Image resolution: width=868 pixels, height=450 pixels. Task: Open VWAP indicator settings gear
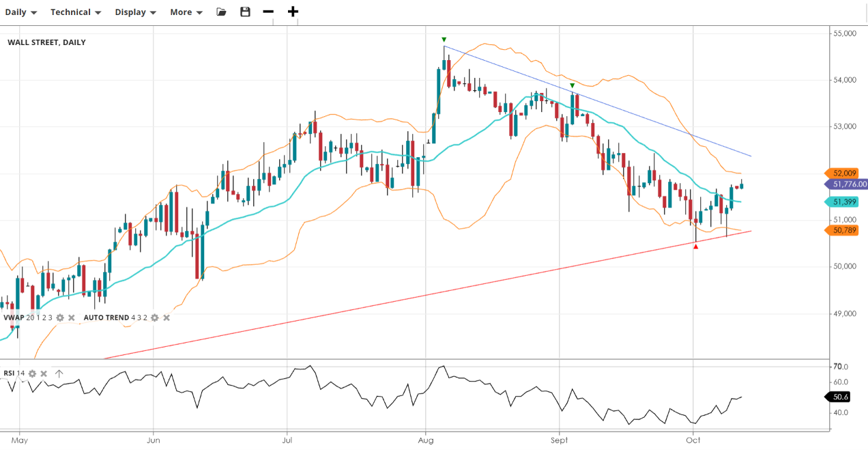point(60,318)
